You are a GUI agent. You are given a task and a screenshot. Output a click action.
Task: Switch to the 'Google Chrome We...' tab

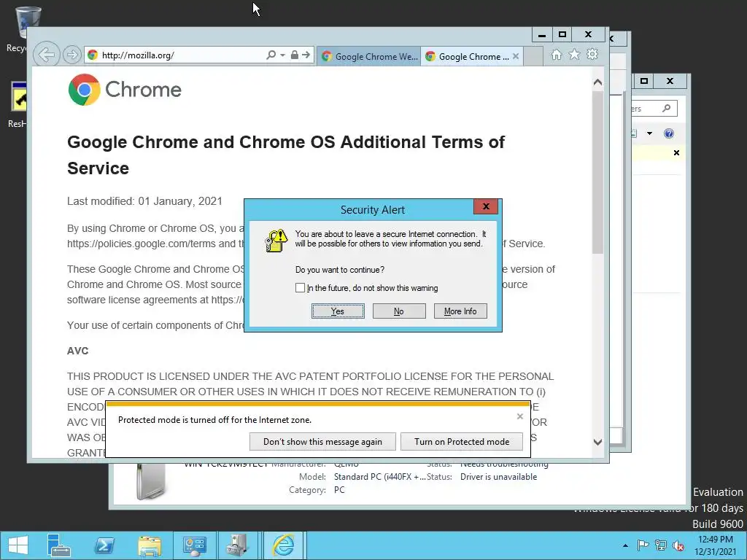pyautogui.click(x=368, y=56)
